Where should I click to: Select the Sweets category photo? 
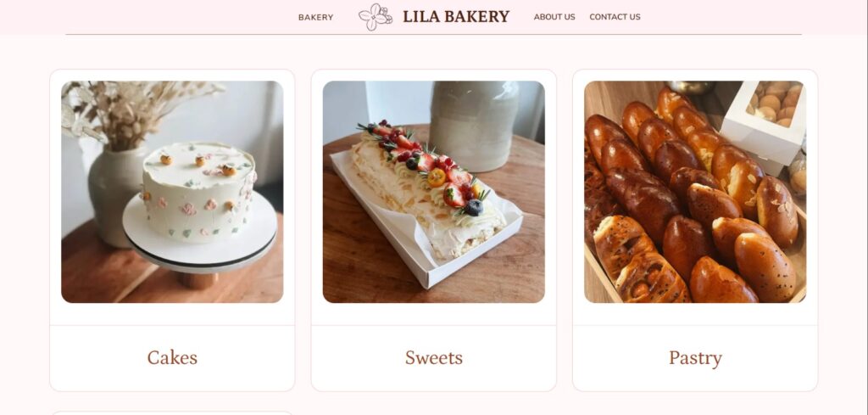[433, 192]
